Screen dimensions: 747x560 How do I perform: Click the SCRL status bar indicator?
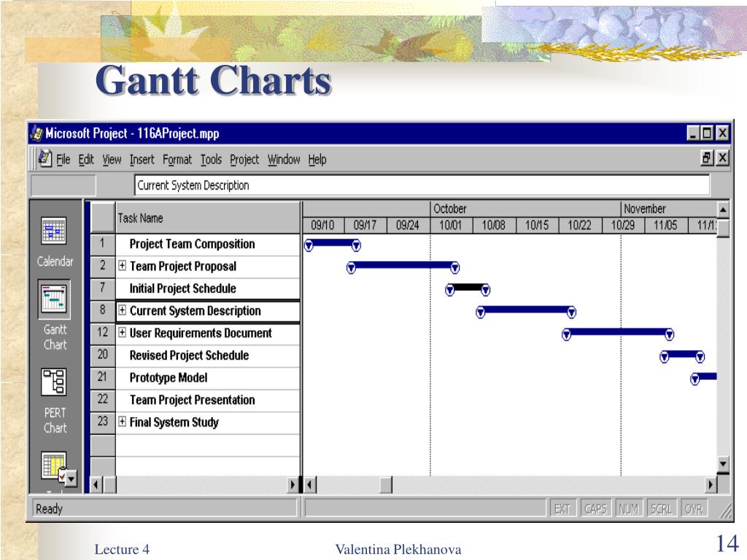[661, 509]
